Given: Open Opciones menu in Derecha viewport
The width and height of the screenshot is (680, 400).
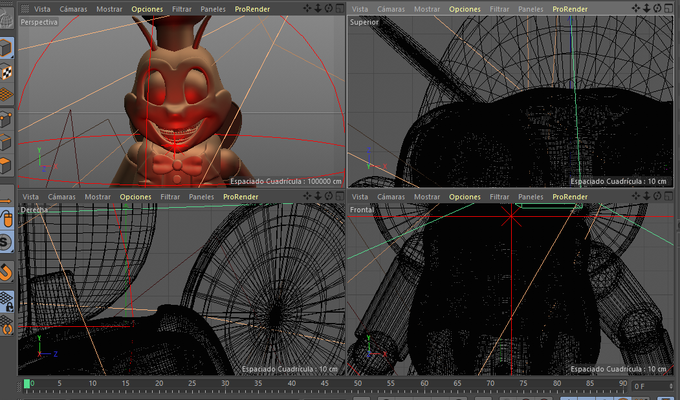Looking at the screenshot, I should [136, 197].
